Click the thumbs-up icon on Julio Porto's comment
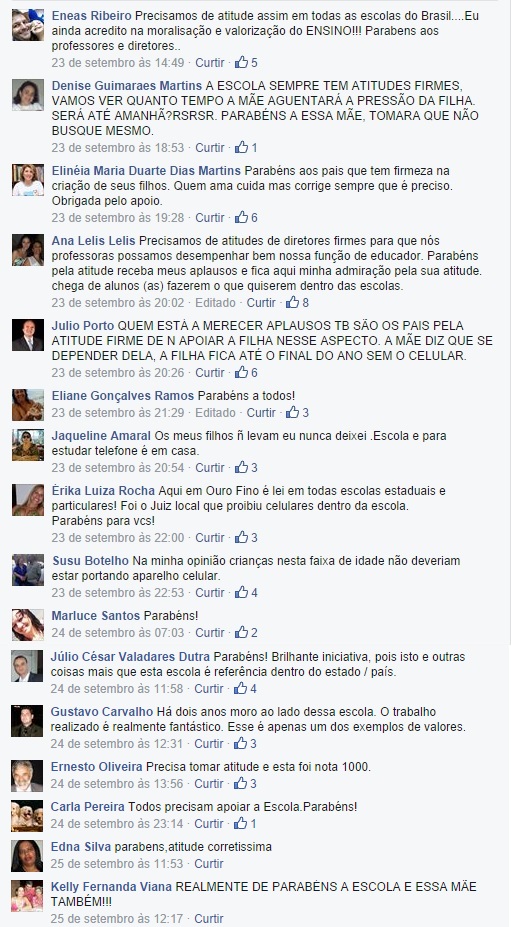Screen dimensions: 511x927 pyautogui.click(x=241, y=372)
